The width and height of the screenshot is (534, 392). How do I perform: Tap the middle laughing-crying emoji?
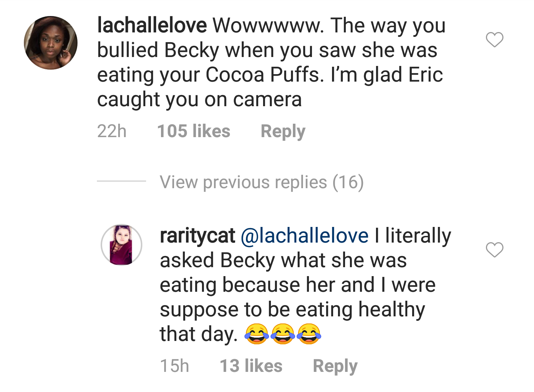coord(283,333)
